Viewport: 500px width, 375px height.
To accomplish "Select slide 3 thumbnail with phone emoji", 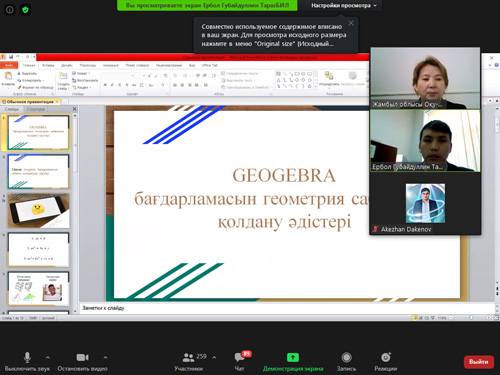I will click(x=38, y=211).
